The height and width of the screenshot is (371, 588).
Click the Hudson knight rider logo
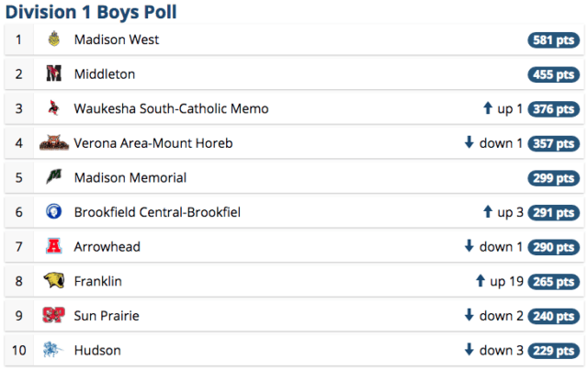pos(53,350)
